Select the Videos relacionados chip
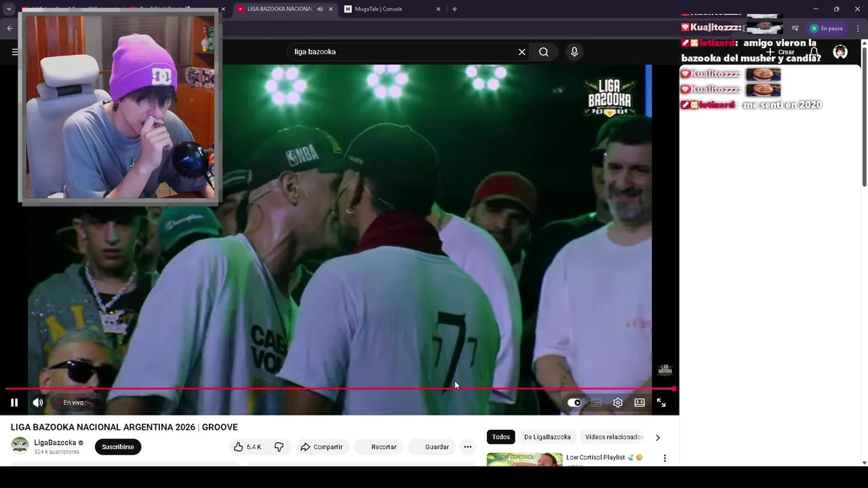Screen dimensions: 868x488 point(614,437)
